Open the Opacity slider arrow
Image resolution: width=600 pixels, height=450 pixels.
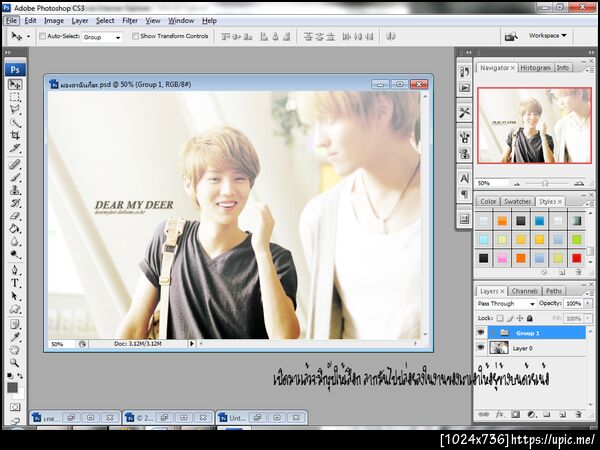click(x=588, y=303)
